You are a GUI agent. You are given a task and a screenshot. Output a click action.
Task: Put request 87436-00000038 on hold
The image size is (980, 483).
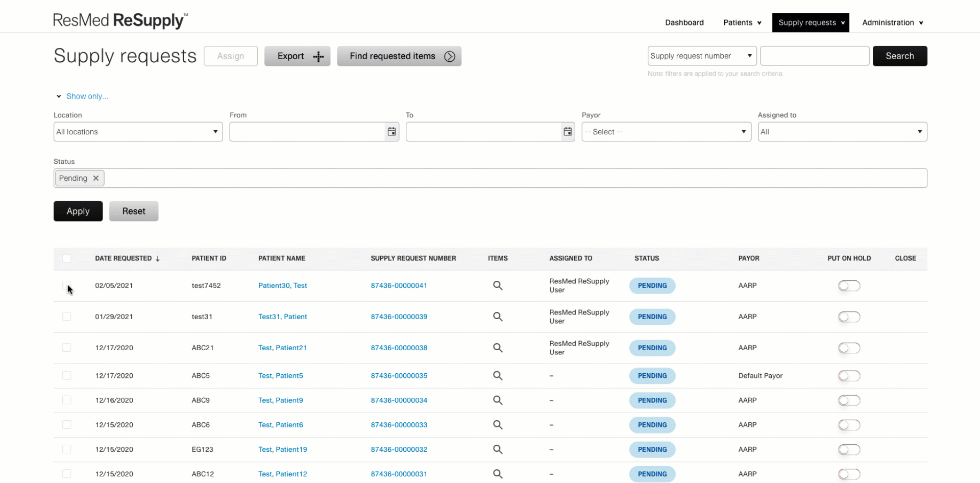coord(849,348)
